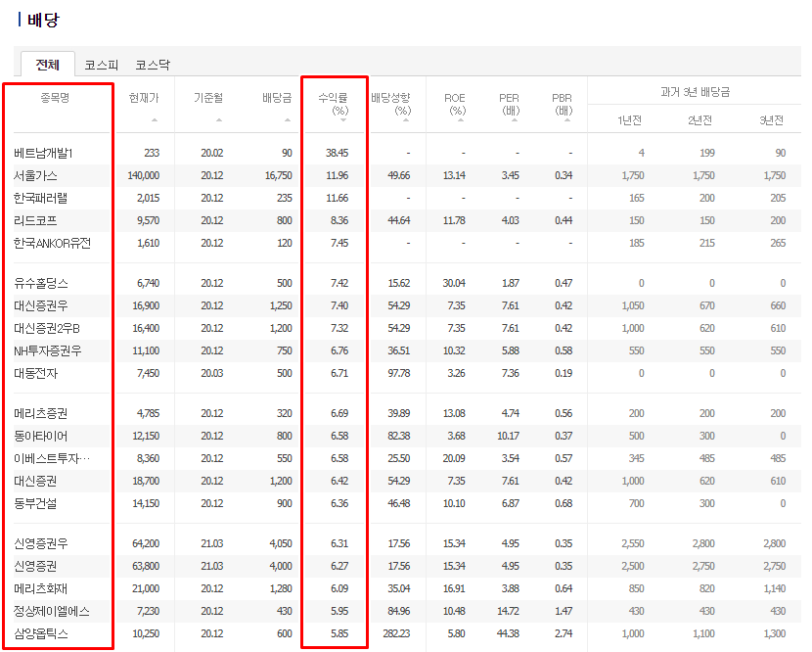
Task: Click the 배당 page title
Action: pyautogui.click(x=43, y=21)
